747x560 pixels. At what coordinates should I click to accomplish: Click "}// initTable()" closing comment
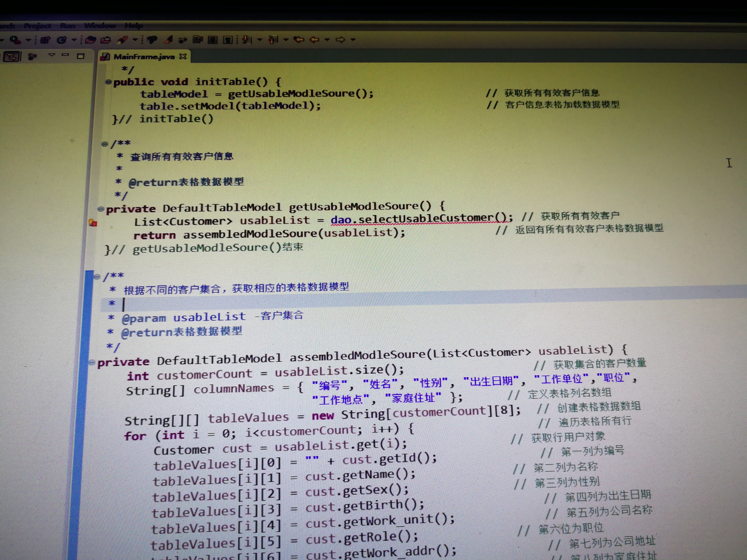click(x=162, y=119)
